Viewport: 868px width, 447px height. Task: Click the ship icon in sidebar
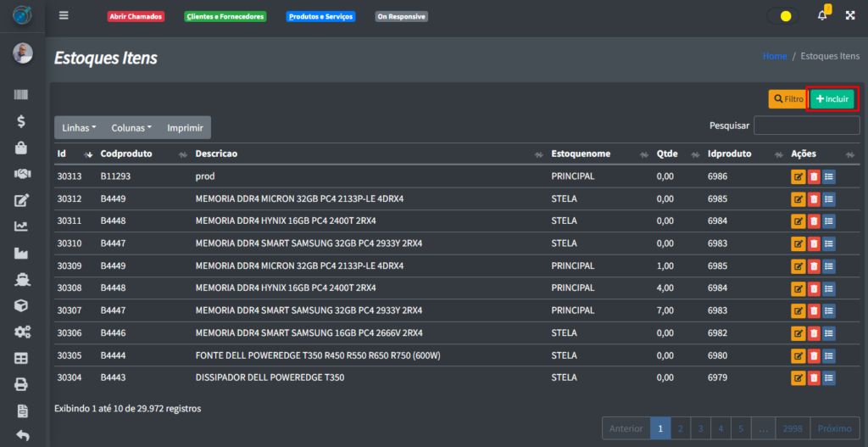[x=22, y=279]
